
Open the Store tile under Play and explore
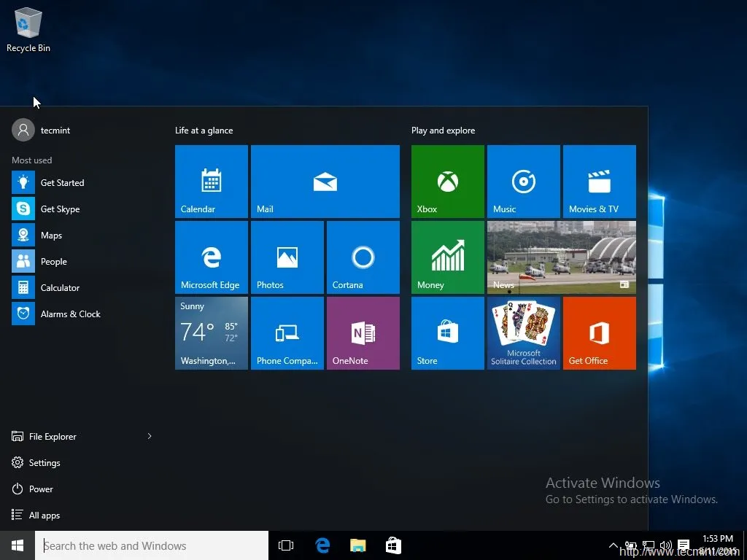447,332
